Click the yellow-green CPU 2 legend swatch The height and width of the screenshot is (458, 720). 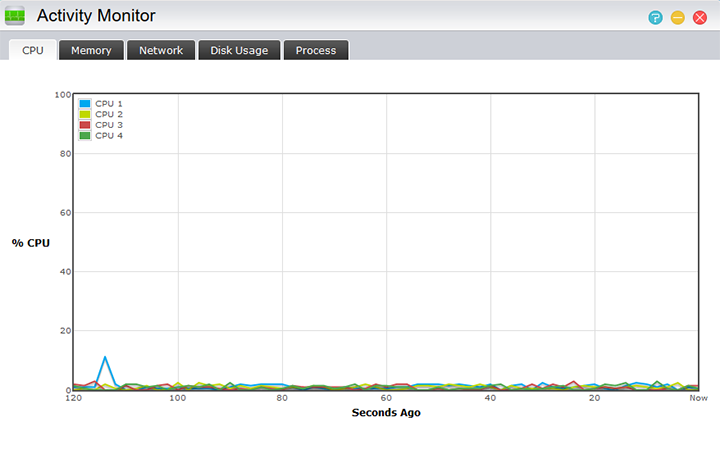click(x=85, y=114)
